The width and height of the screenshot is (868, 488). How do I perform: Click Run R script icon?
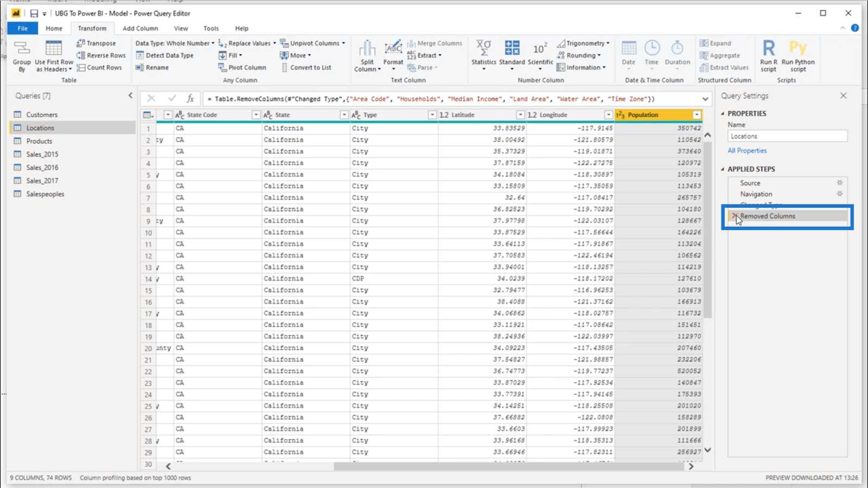coord(769,48)
